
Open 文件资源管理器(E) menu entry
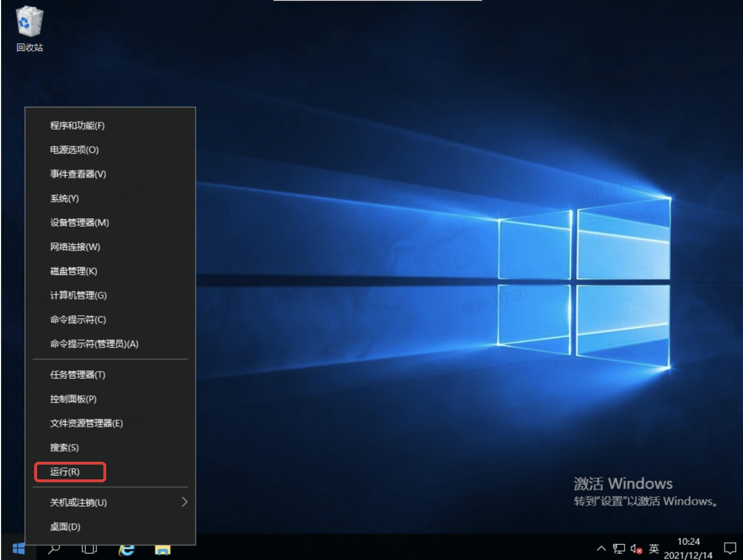110,423
